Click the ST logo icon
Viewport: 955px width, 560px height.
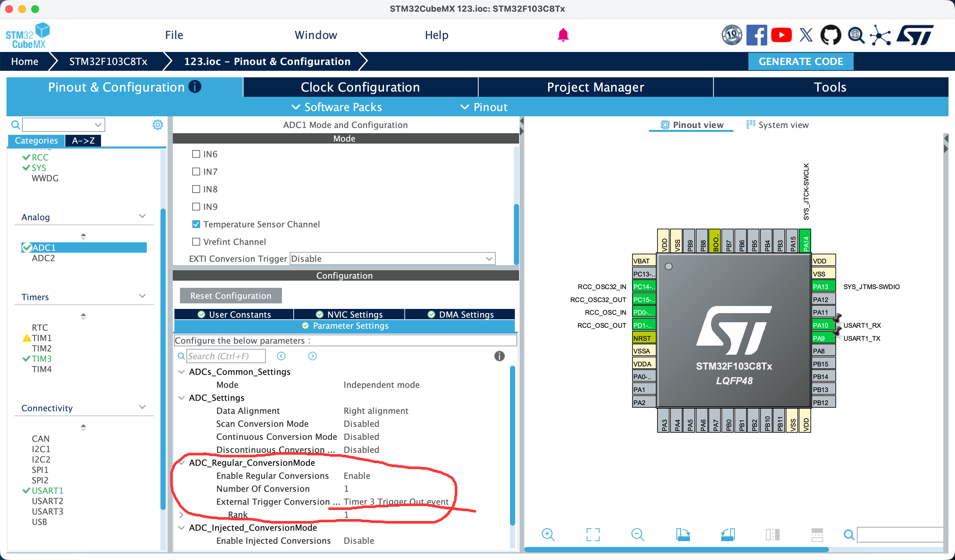[915, 35]
